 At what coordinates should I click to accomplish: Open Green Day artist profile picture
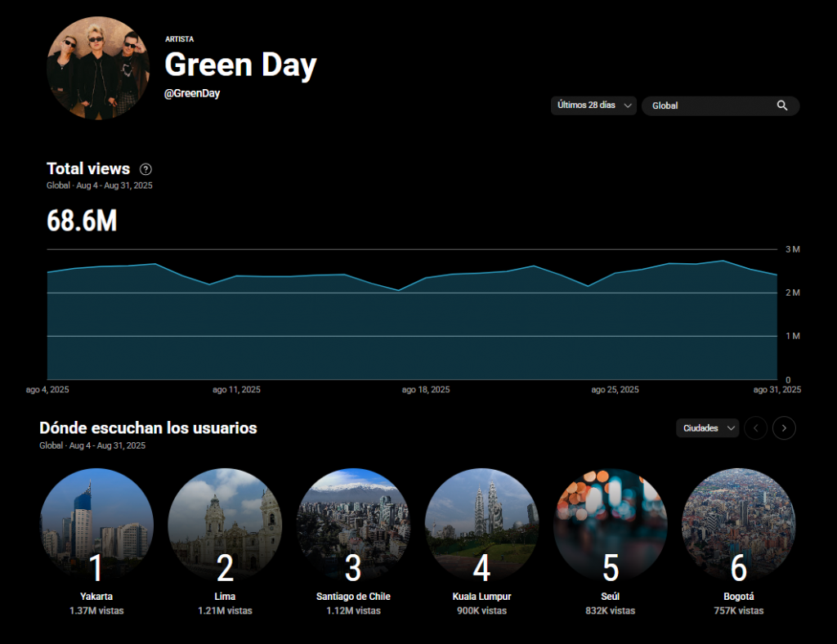[97, 68]
